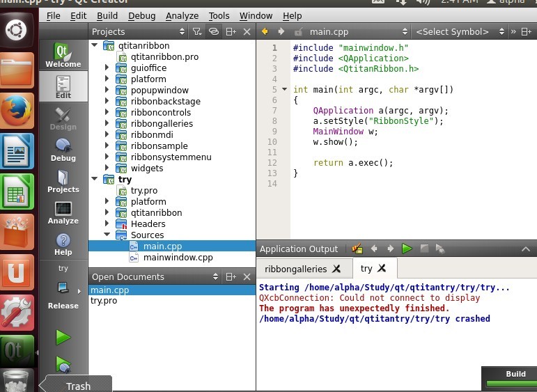Run the project with green Run button
537x392 pixels.
pos(63,338)
